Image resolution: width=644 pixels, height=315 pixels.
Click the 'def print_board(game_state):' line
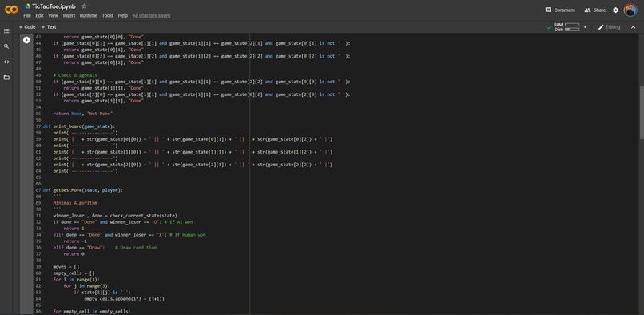point(79,126)
